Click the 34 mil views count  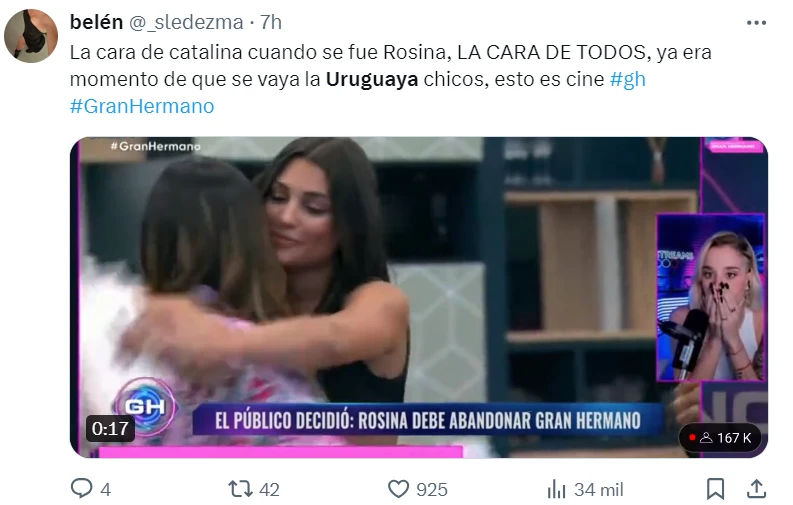coord(598,489)
